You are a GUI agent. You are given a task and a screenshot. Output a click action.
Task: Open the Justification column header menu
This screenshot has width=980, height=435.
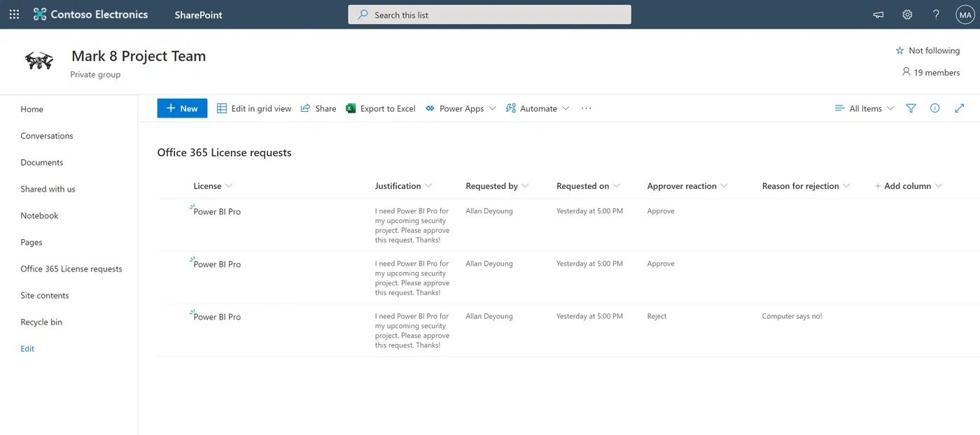click(x=403, y=186)
